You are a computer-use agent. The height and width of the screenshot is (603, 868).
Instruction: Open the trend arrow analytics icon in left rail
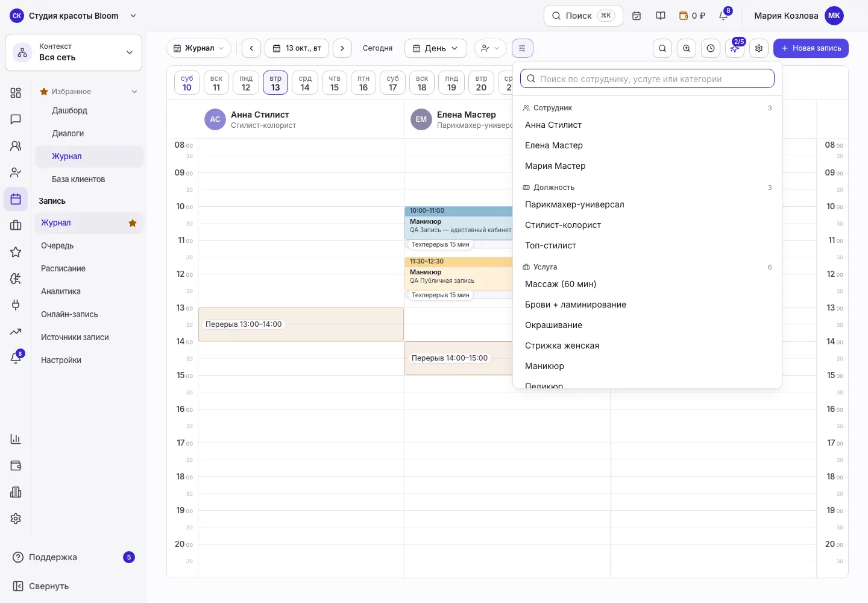coord(16,332)
